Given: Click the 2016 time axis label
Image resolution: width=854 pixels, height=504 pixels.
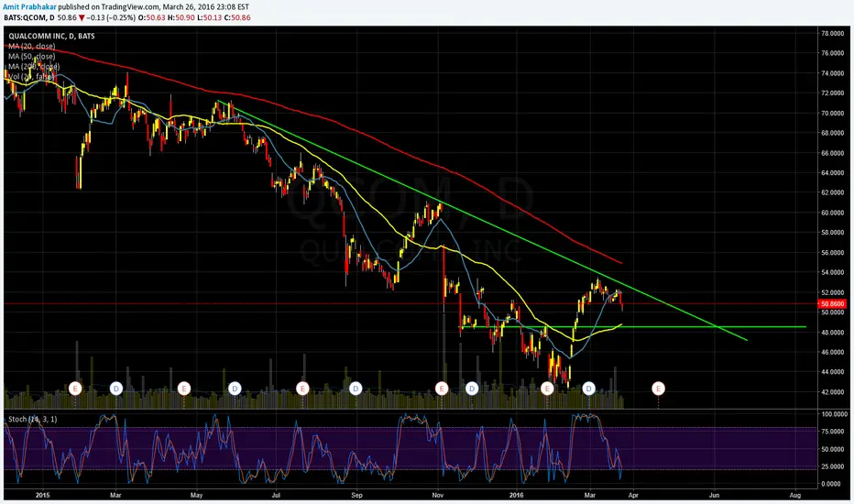Looking at the screenshot, I should click(516, 495).
